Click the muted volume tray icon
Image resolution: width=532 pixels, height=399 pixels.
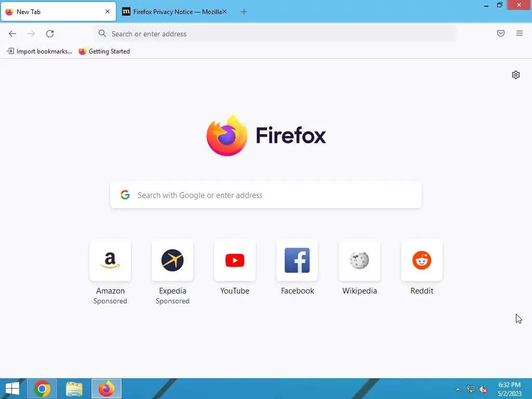[x=483, y=389]
